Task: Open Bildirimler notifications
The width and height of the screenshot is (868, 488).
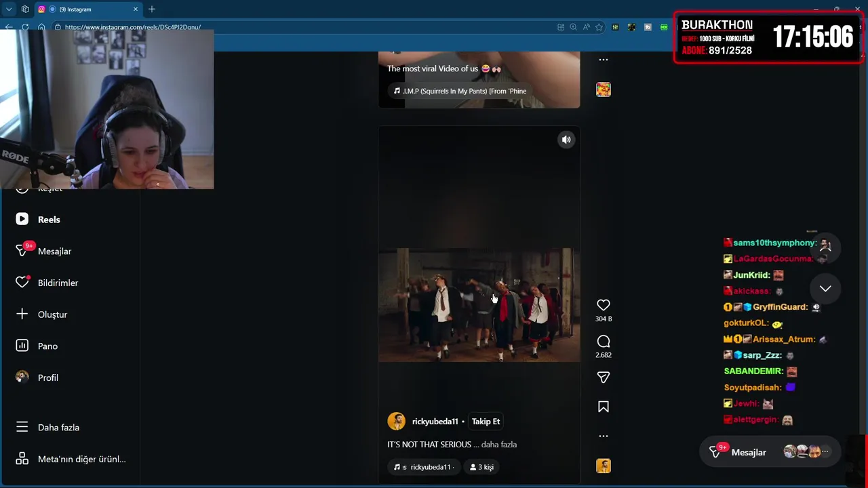Action: coord(58,283)
